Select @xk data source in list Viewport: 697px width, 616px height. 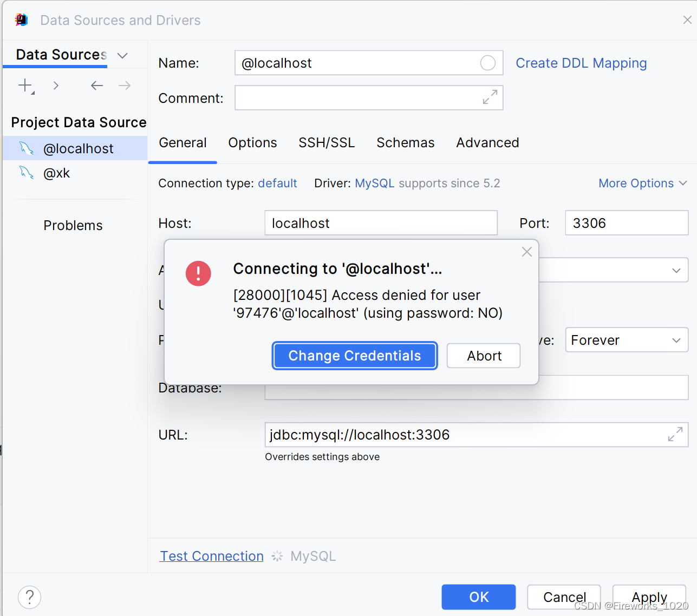coord(75,173)
